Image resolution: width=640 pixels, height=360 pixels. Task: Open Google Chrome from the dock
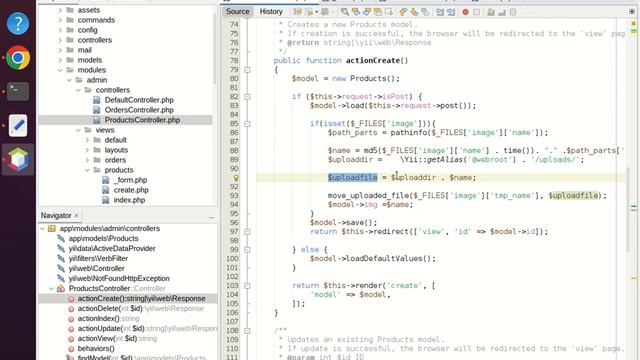point(18,58)
